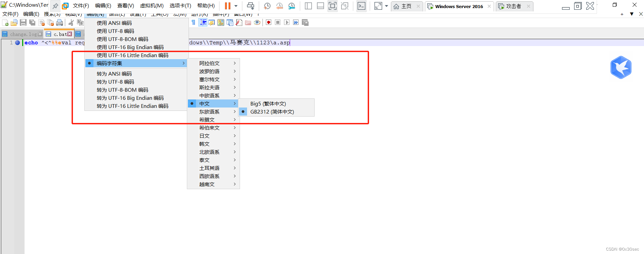Image resolution: width=644 pixels, height=254 pixels.
Task: Close the c.bat document tab
Action: 70,34
